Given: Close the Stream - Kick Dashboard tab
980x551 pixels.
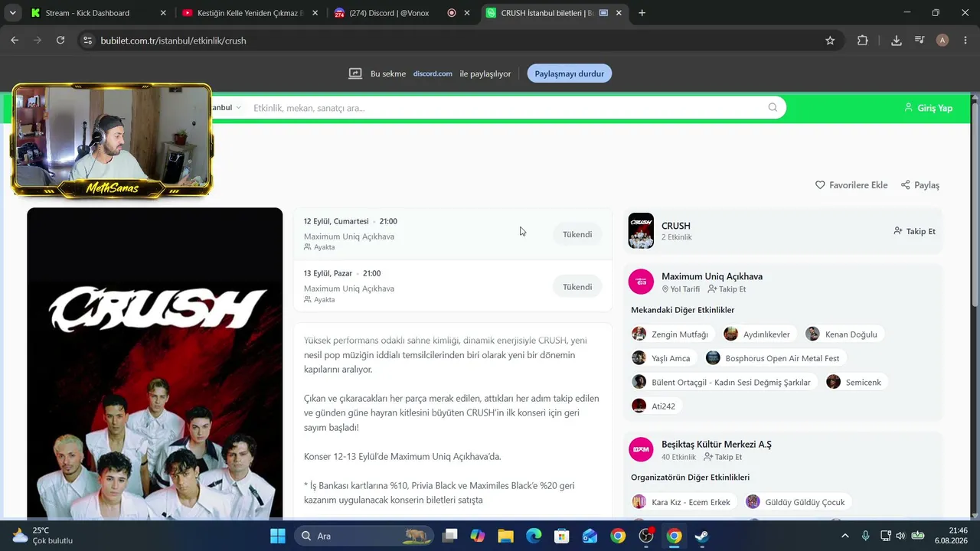Looking at the screenshot, I should (163, 13).
